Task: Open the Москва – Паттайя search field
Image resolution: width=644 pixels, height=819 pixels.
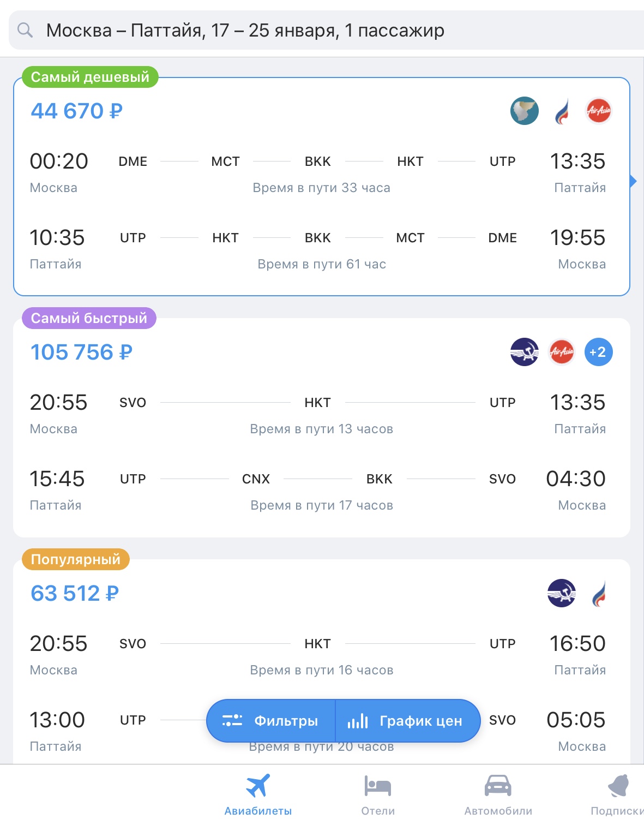Action: (x=326, y=30)
